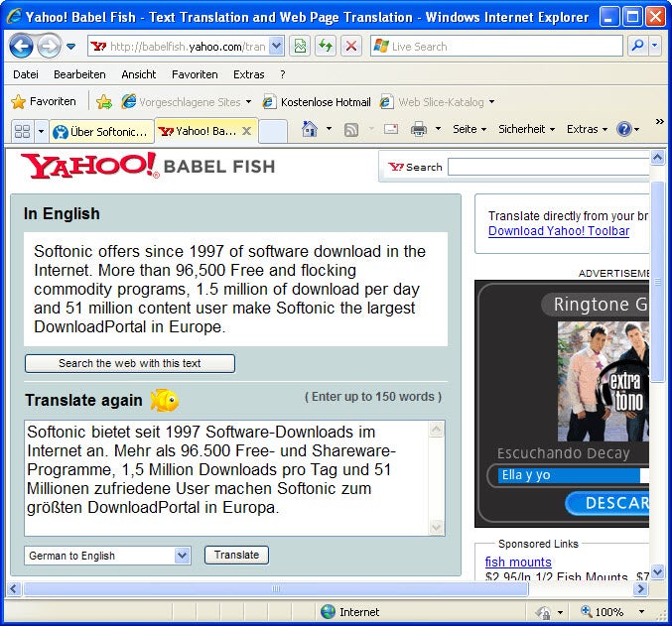This screenshot has width=672, height=626.
Task: Open Vorgeschlagene Sites favorites link
Action: 186,102
